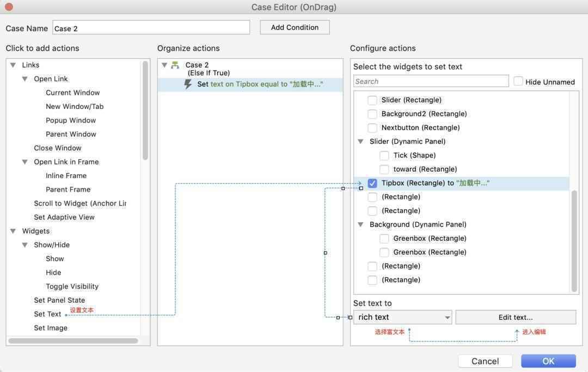Image resolution: width=588 pixels, height=372 pixels.
Task: Select the Close Window action
Action: click(57, 148)
